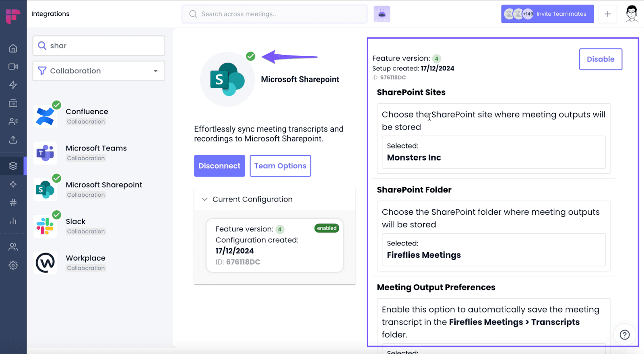The height and width of the screenshot is (354, 644).
Task: Open the Settings gear icon
Action: (13, 265)
